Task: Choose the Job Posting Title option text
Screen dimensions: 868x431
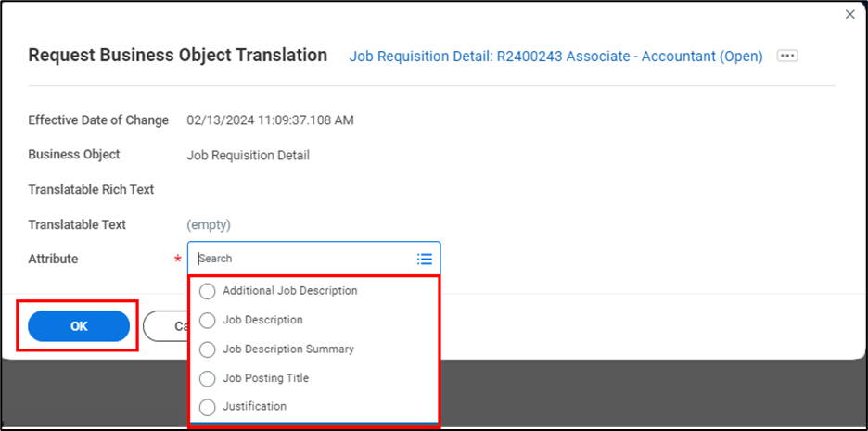Action: (x=265, y=378)
